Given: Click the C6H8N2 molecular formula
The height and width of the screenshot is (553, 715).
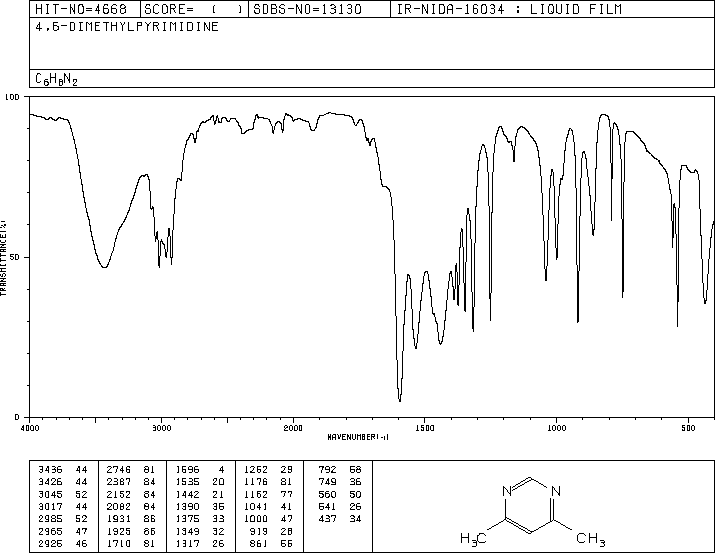Looking at the screenshot, I should pyautogui.click(x=57, y=79).
